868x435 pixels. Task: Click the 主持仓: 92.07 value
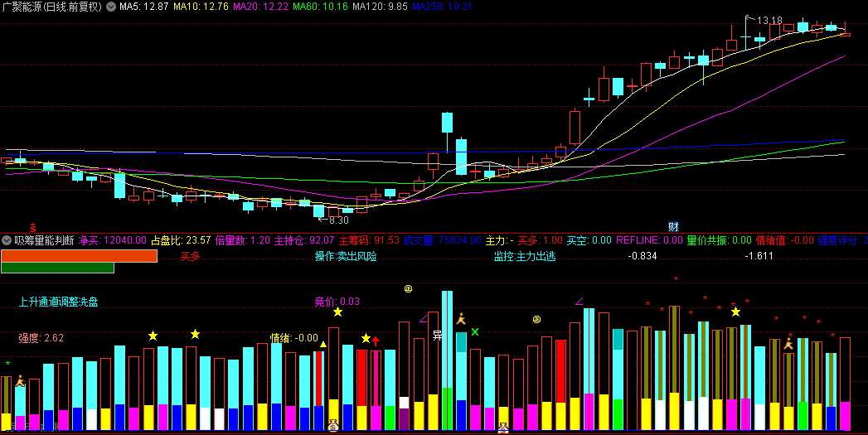pos(304,240)
